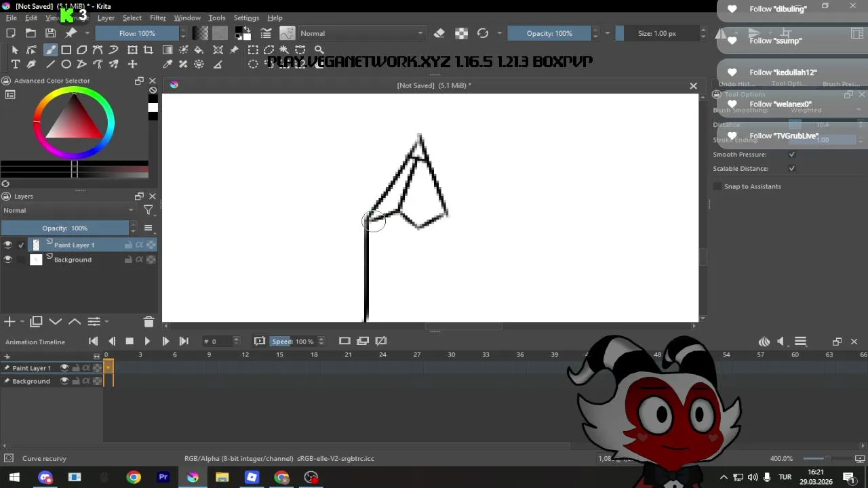
Task: Open Layers panel hamburger options
Action: click(148, 228)
